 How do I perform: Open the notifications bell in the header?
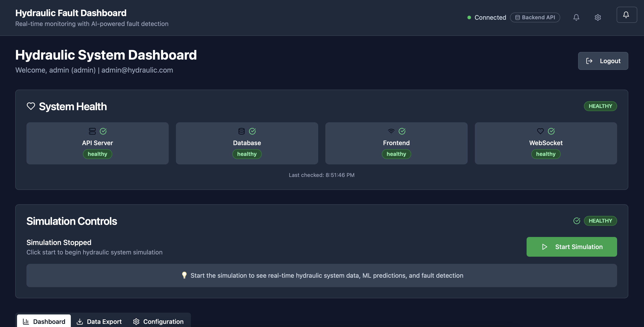coord(576,17)
